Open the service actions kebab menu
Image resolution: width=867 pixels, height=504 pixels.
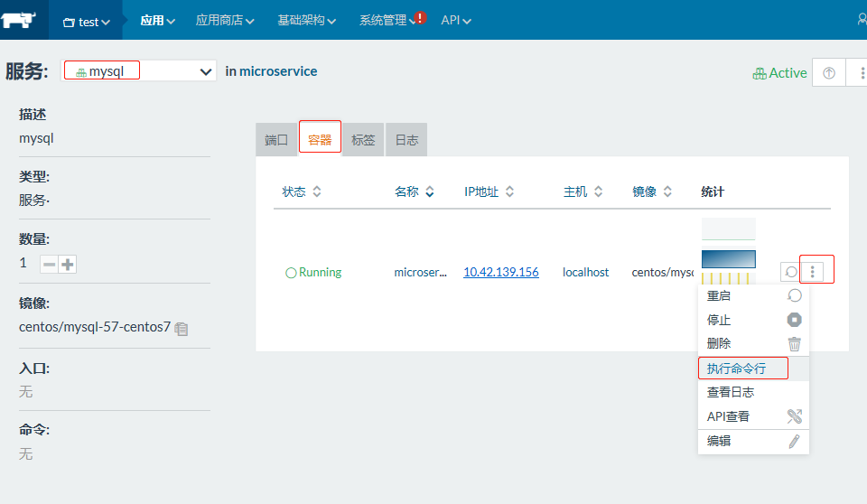click(x=861, y=73)
